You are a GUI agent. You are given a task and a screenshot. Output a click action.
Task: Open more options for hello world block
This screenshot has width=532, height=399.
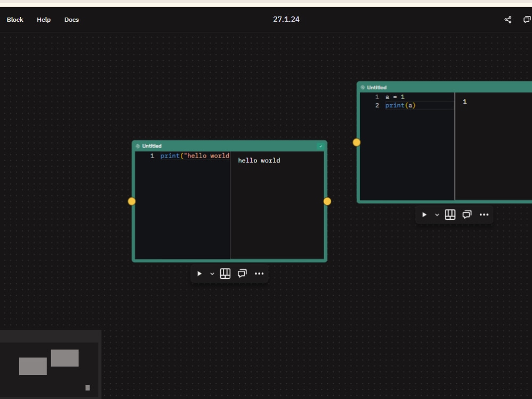click(259, 273)
